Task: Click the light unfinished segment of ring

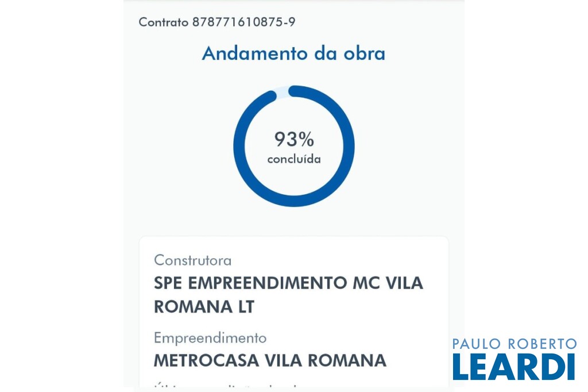Action: coord(282,92)
